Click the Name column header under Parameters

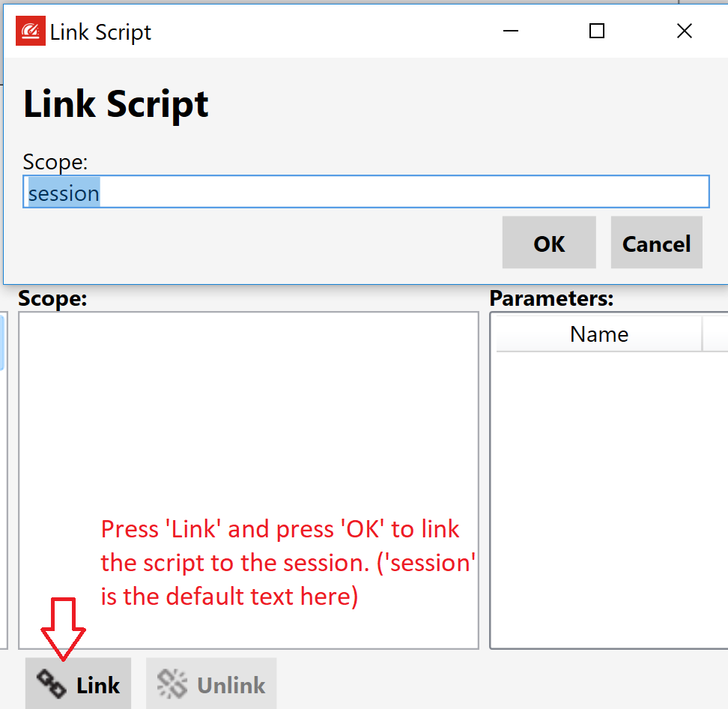[x=598, y=334]
